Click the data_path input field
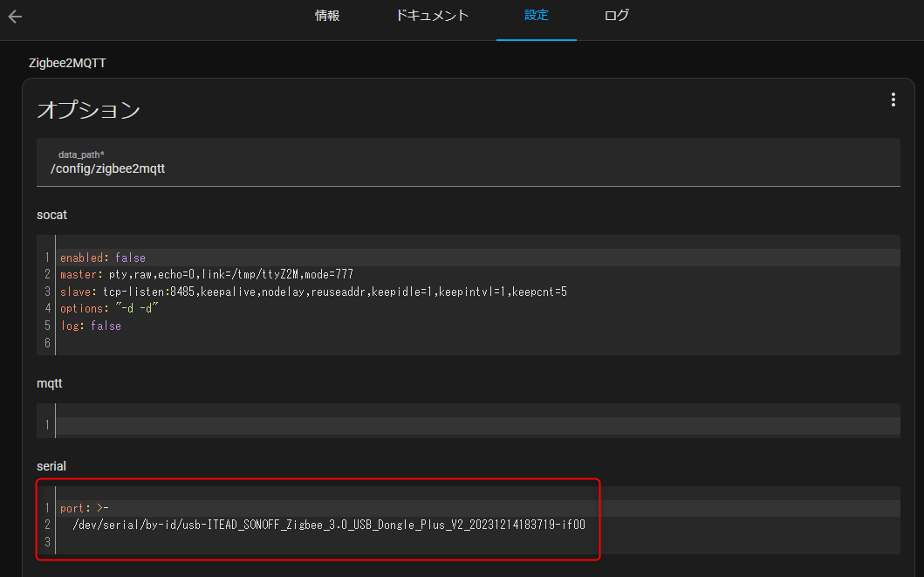 click(x=469, y=162)
